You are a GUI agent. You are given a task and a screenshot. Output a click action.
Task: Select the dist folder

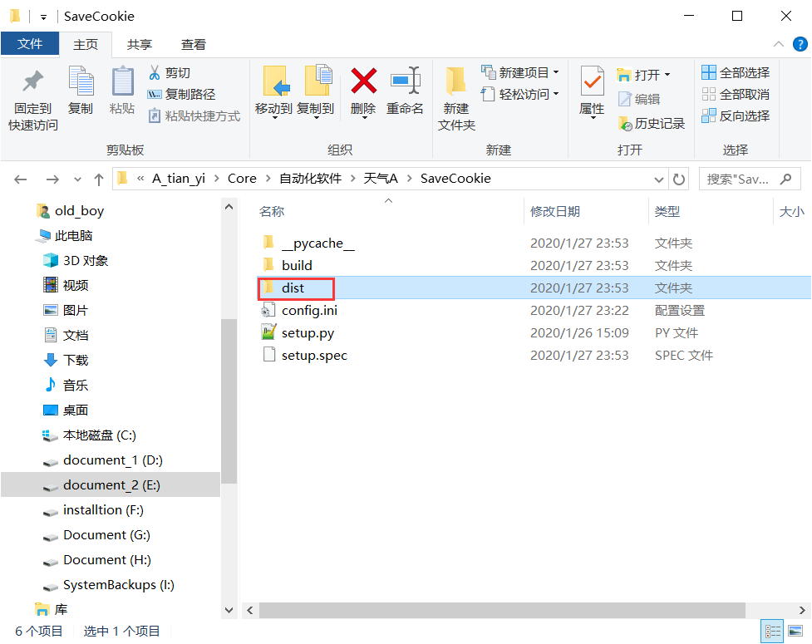click(534, 288)
